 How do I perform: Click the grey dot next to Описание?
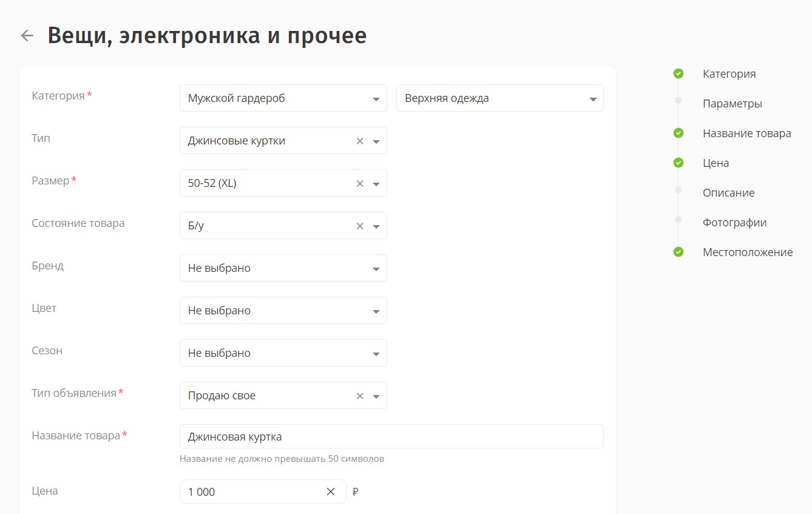click(x=678, y=189)
